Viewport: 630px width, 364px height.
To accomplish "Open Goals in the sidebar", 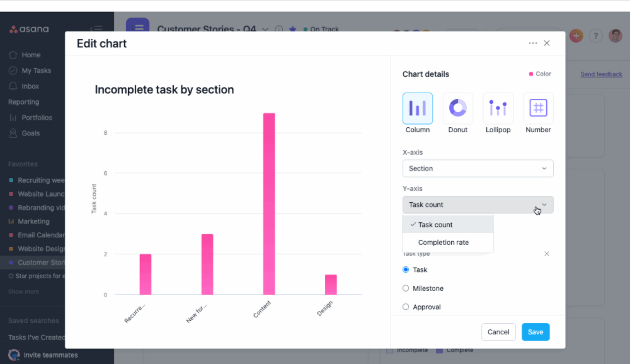I will 30,133.
